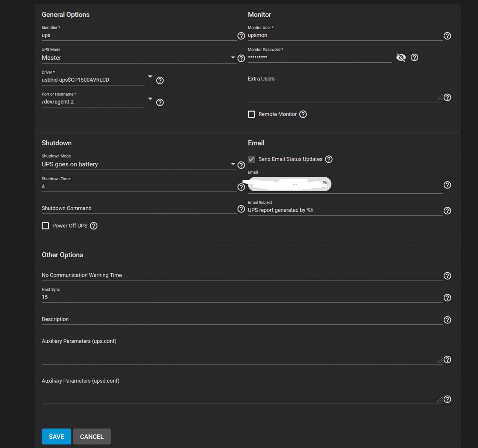Click the SAVE button
The width and height of the screenshot is (478, 448).
point(56,436)
